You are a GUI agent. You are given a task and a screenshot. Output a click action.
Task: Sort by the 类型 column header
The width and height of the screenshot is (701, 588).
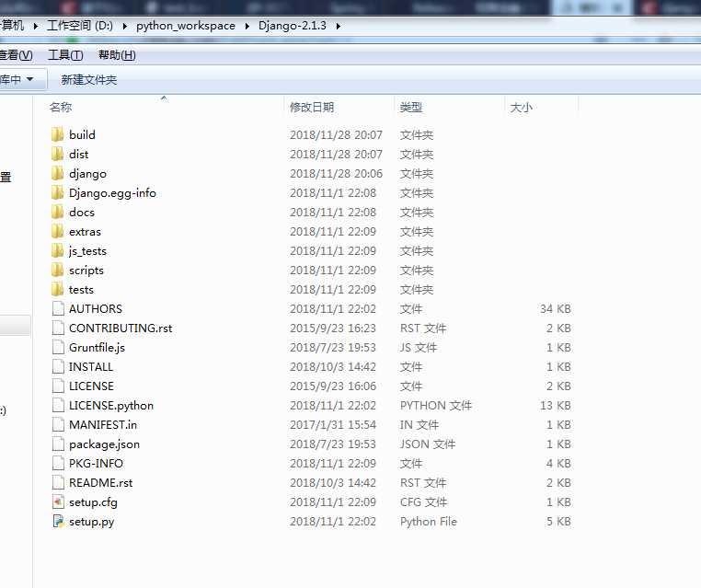(411, 108)
